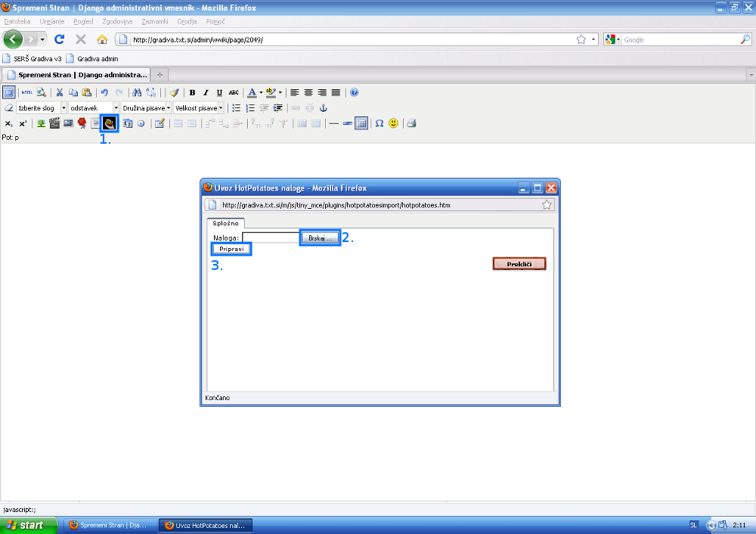Insert image with the tree picture icon

[x=41, y=123]
